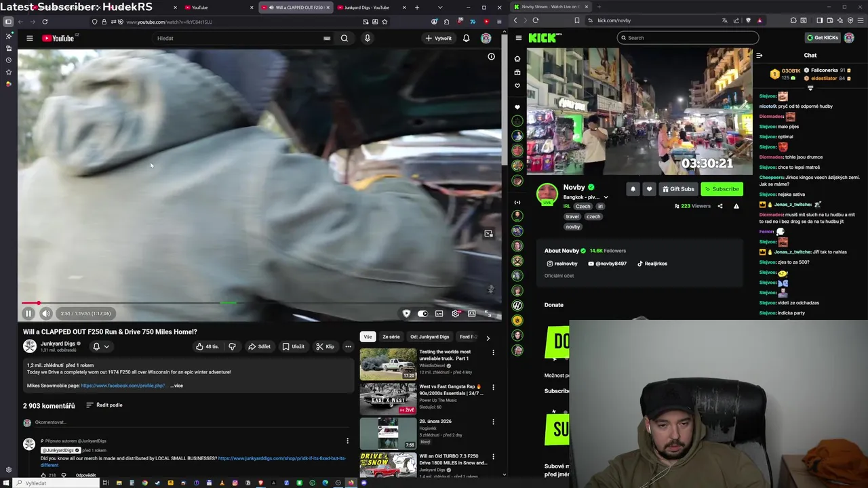Go to Kick home icon
Screen dimensions: 868x488
517,59
